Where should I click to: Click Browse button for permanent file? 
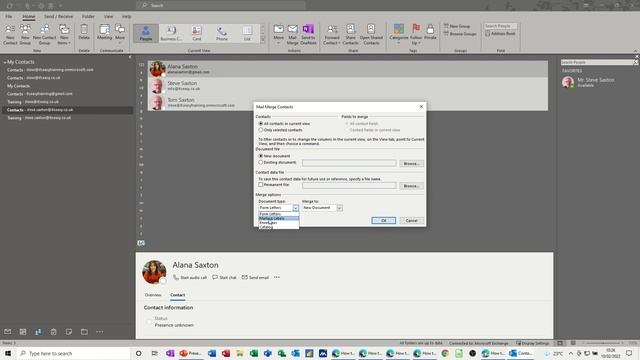411,186
